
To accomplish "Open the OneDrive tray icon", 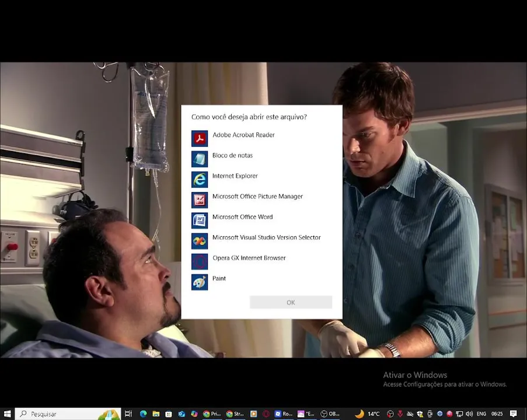I will tap(410, 414).
